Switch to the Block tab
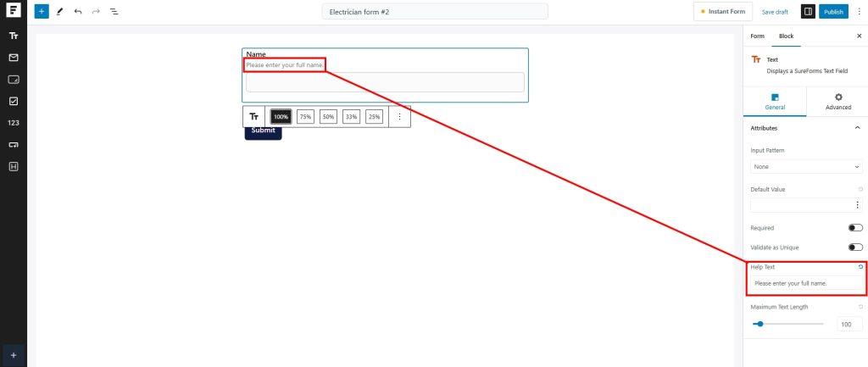868x367 pixels. point(786,36)
